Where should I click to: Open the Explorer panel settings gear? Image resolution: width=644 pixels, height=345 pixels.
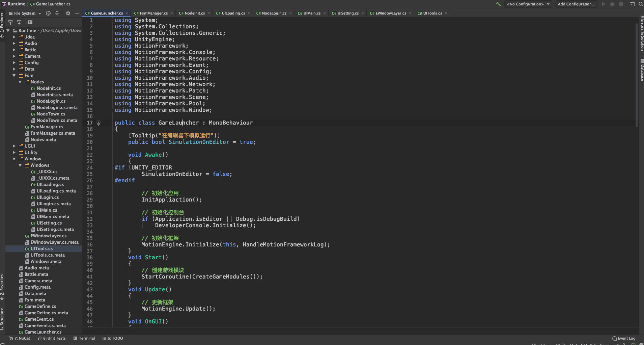click(68, 13)
